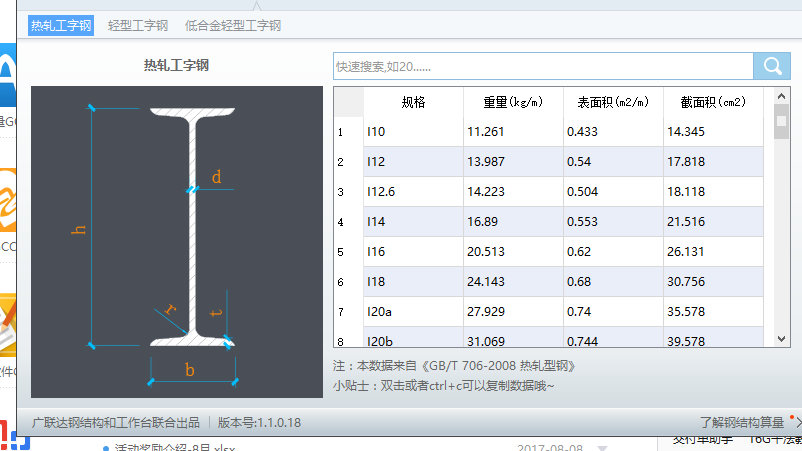
Task: Select spec cell I18
Action: point(413,282)
